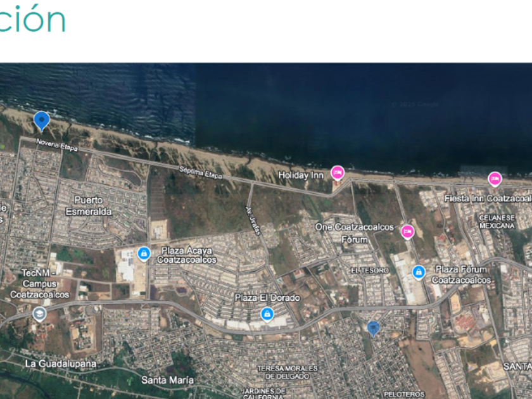Open the Fiesta Inn Coatzacoalcos hotel pin
This screenshot has width=532, height=399.
pyautogui.click(x=495, y=179)
